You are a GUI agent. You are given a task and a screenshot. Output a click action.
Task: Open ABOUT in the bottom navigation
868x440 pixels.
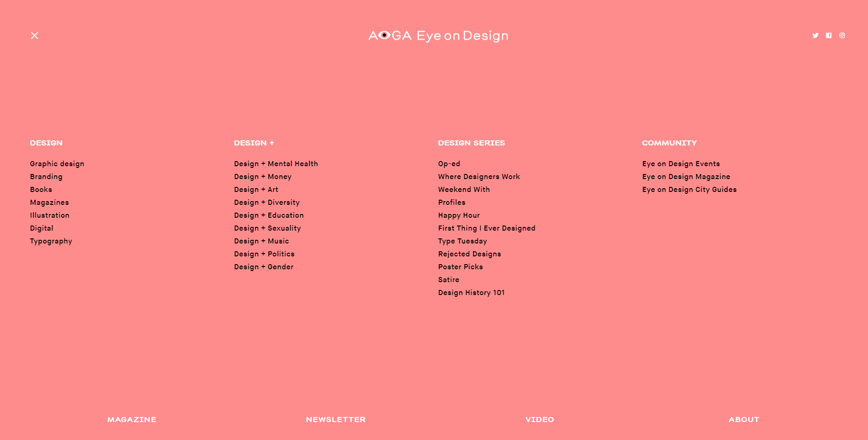point(744,420)
